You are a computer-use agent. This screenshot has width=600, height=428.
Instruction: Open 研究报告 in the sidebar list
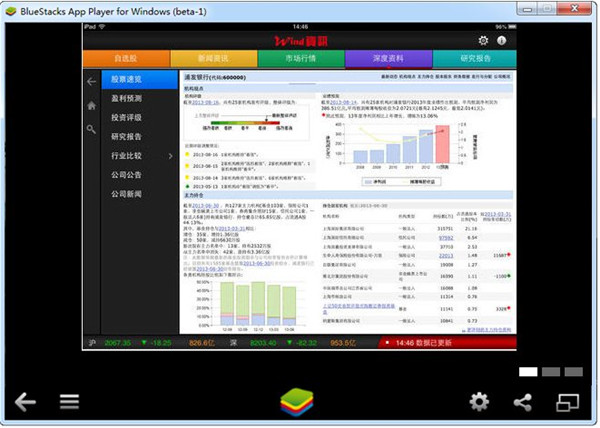coord(140,137)
